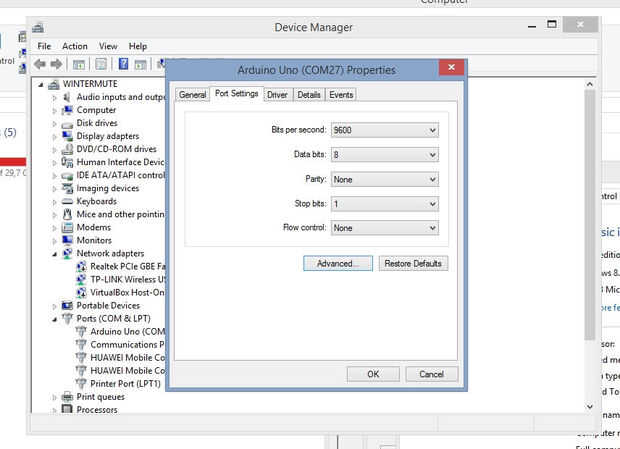Image resolution: width=620 pixels, height=449 pixels.
Task: Open the Flow control dropdown
Action: point(384,228)
